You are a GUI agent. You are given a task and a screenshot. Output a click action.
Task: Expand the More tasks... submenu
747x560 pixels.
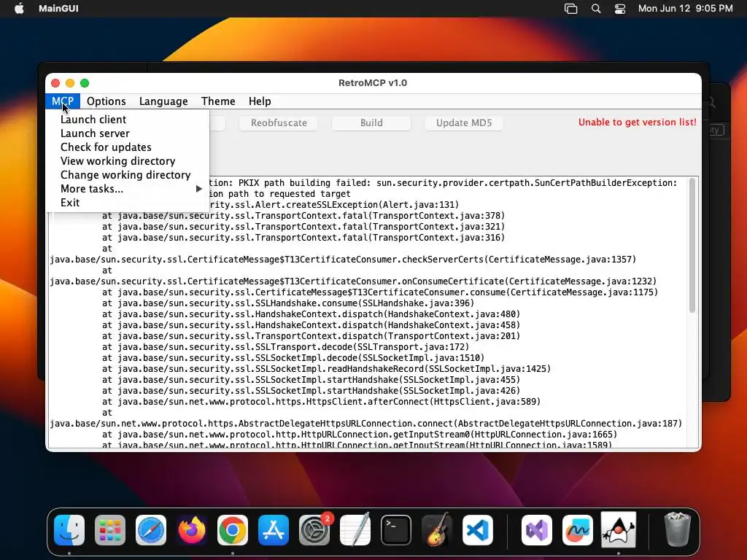click(127, 189)
